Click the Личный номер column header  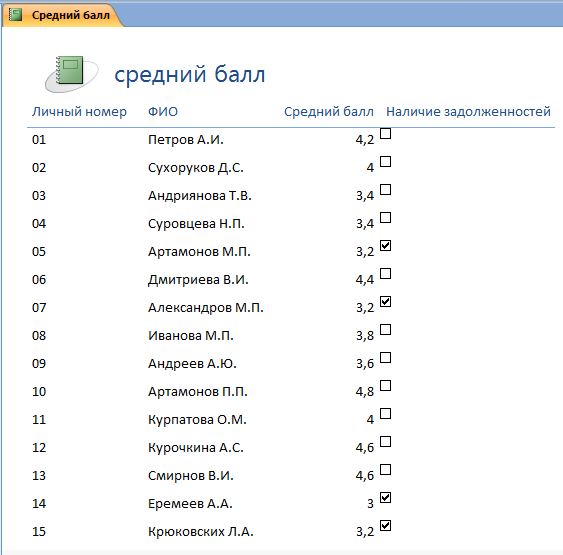point(79,112)
